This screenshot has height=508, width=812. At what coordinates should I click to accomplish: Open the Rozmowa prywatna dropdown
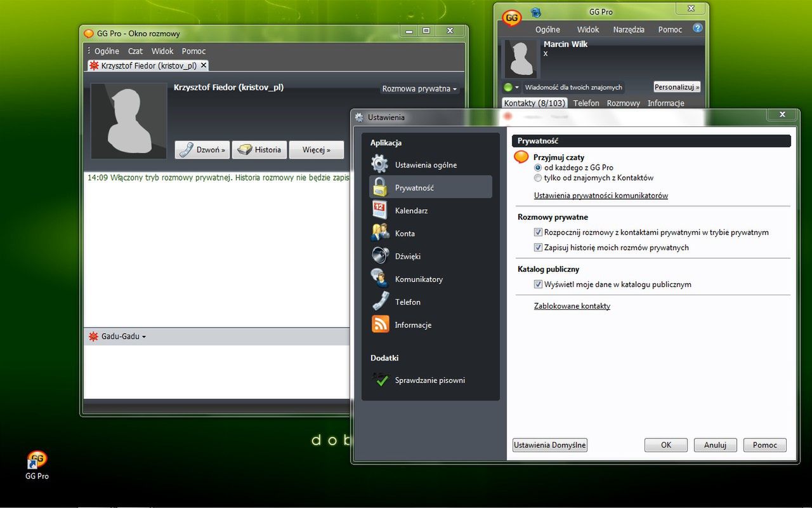click(419, 89)
